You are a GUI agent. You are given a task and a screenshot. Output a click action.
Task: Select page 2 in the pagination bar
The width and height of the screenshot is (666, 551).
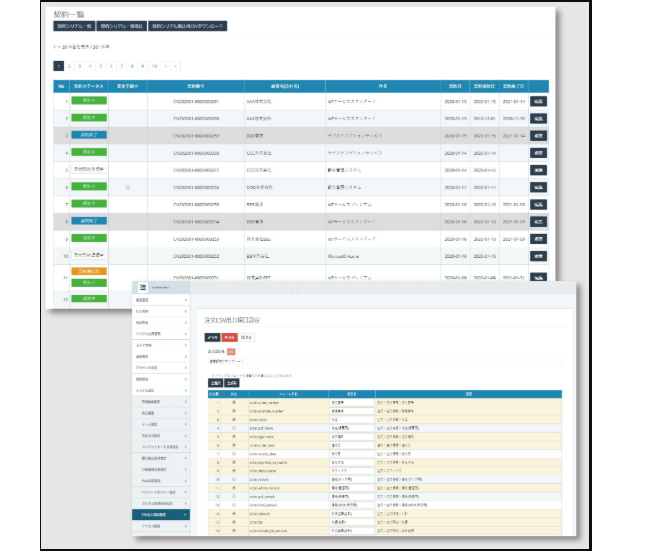pyautogui.click(x=70, y=65)
